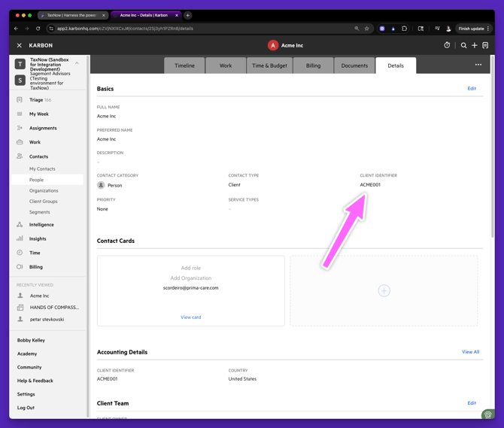Open the browser extensions puzzle icon
The image size is (504, 428).
404,29
